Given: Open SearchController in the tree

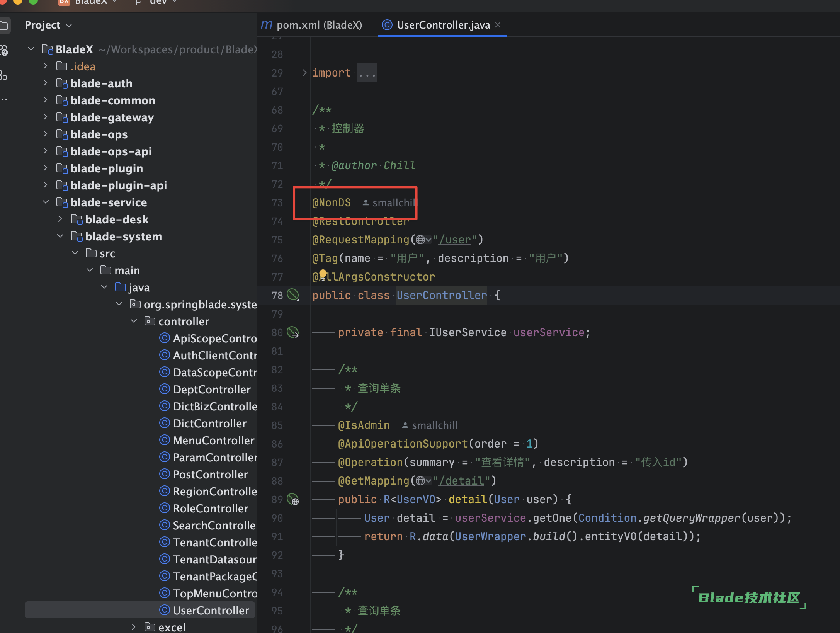Looking at the screenshot, I should click(207, 526).
